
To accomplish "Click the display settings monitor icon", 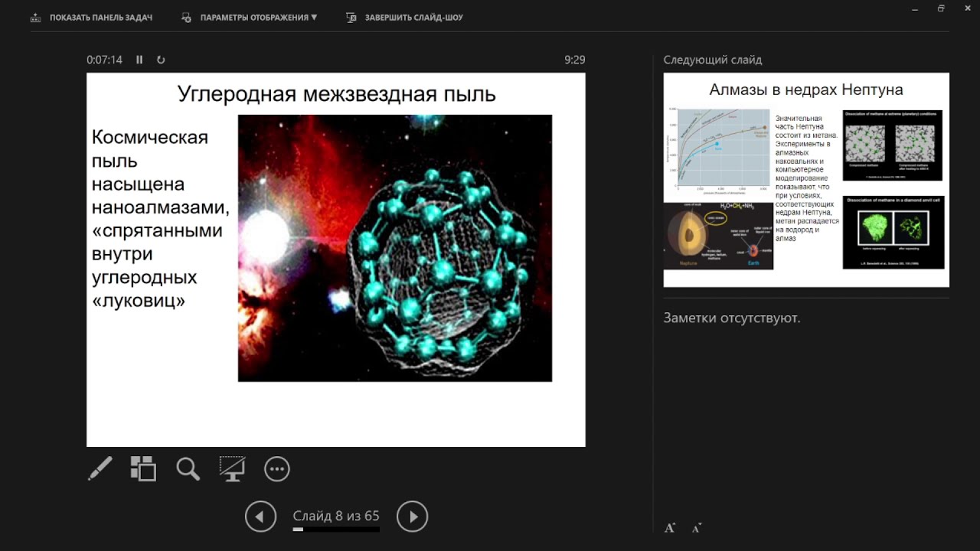I will (x=186, y=18).
